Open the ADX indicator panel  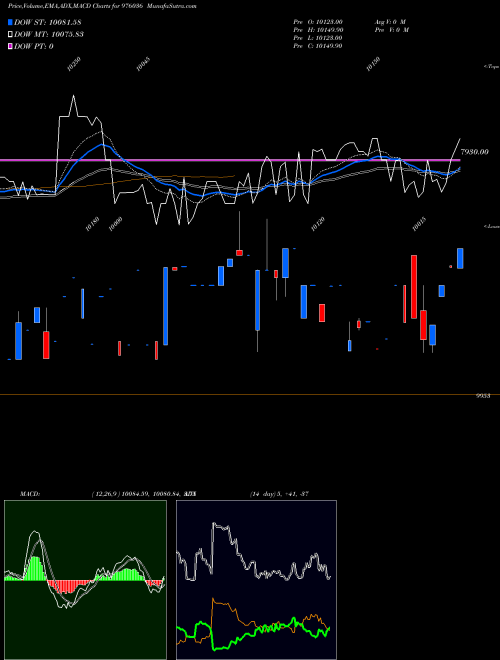256,580
